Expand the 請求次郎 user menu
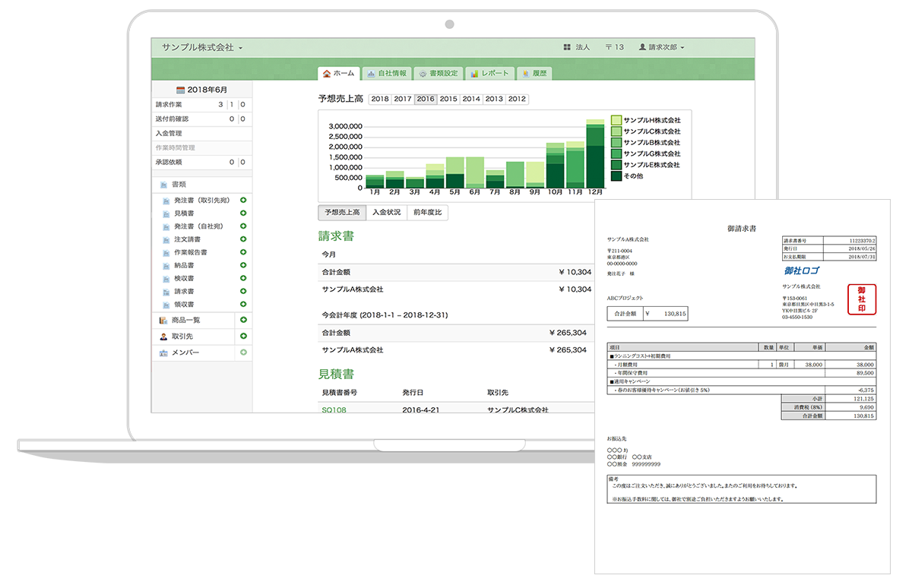Viewport: 912px width, 588px height. 661,47
